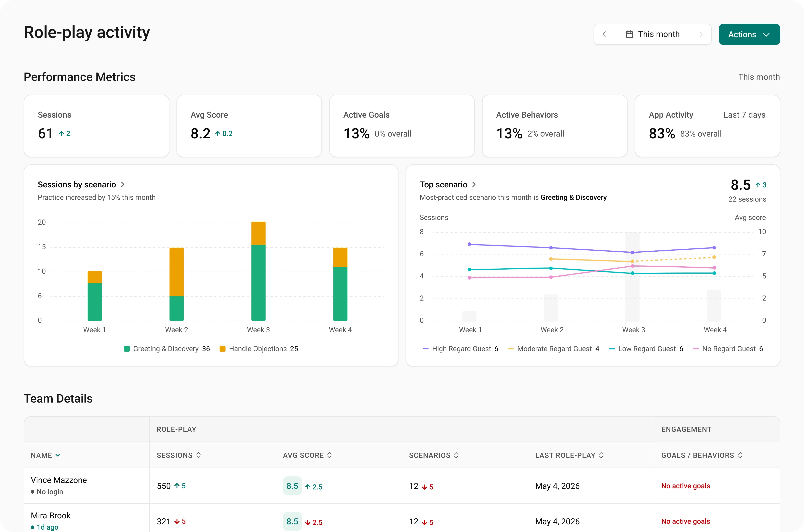Open the Active Behaviors metric card
Image resolution: width=804 pixels, height=532 pixels.
(554, 126)
